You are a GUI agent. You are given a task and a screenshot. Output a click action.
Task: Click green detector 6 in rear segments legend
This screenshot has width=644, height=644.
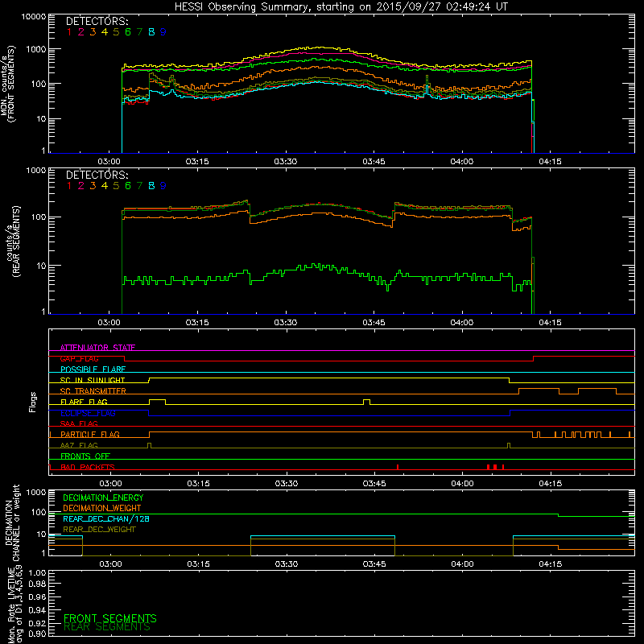[128, 186]
